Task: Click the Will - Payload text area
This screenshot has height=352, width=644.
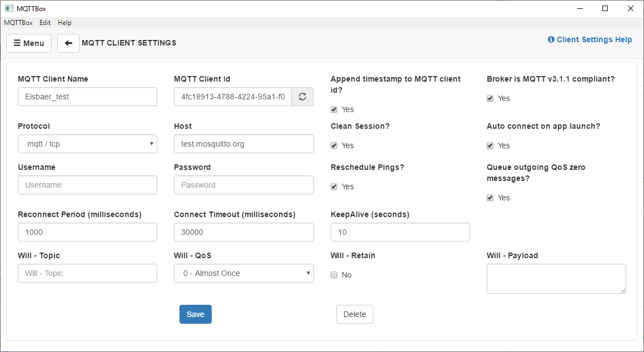Action: click(557, 279)
